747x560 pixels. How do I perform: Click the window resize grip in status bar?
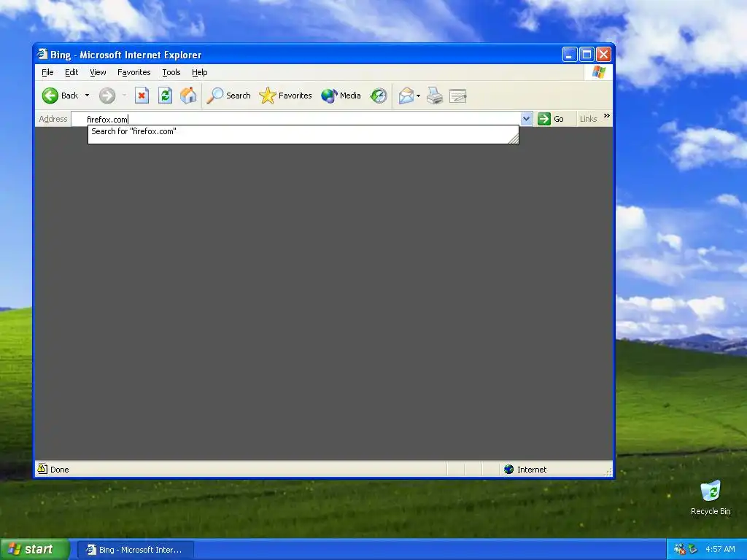[x=608, y=472]
